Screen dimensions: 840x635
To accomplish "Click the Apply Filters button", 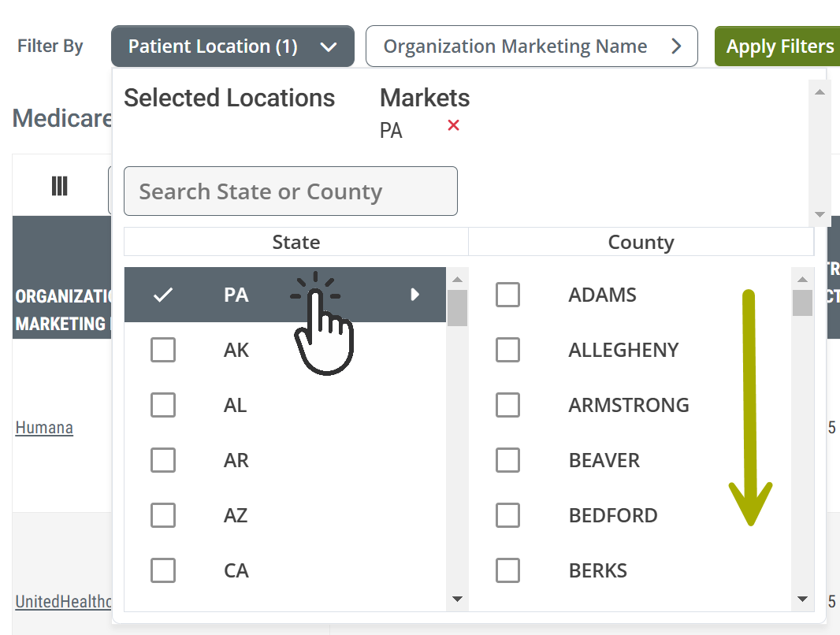I will (779, 46).
